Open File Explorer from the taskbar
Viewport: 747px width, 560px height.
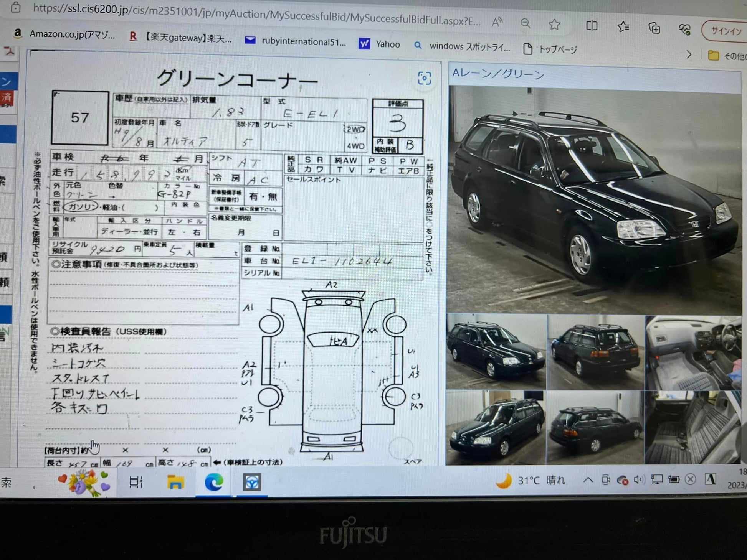pyautogui.click(x=175, y=482)
